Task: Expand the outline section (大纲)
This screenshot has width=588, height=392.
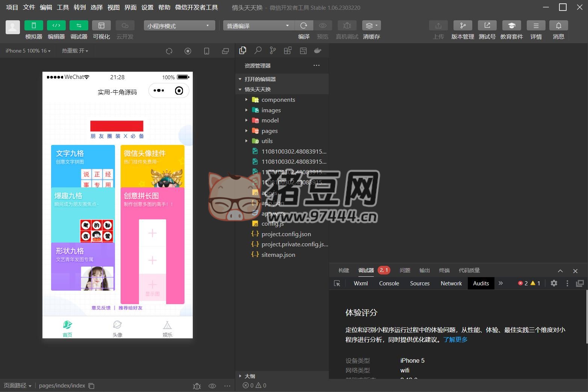Action: tap(282, 376)
